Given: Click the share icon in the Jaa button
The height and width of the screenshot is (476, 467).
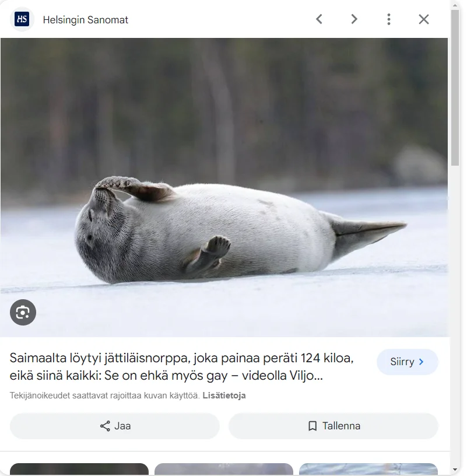Looking at the screenshot, I should [105, 426].
